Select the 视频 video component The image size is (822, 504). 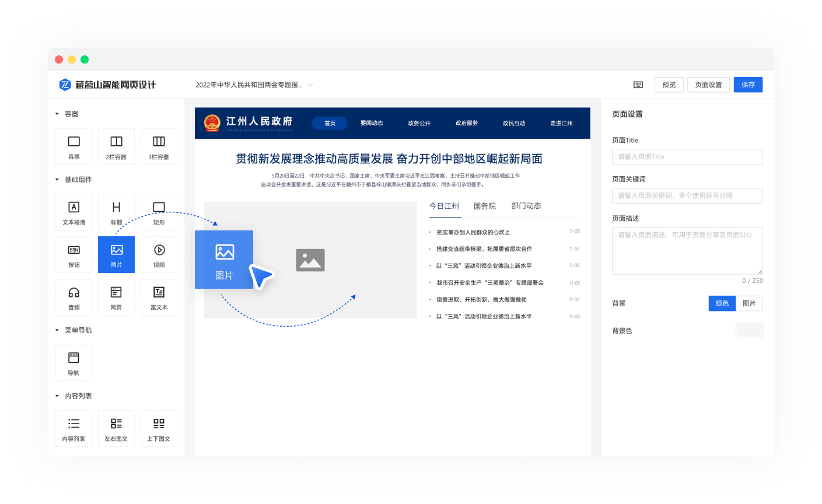159,254
